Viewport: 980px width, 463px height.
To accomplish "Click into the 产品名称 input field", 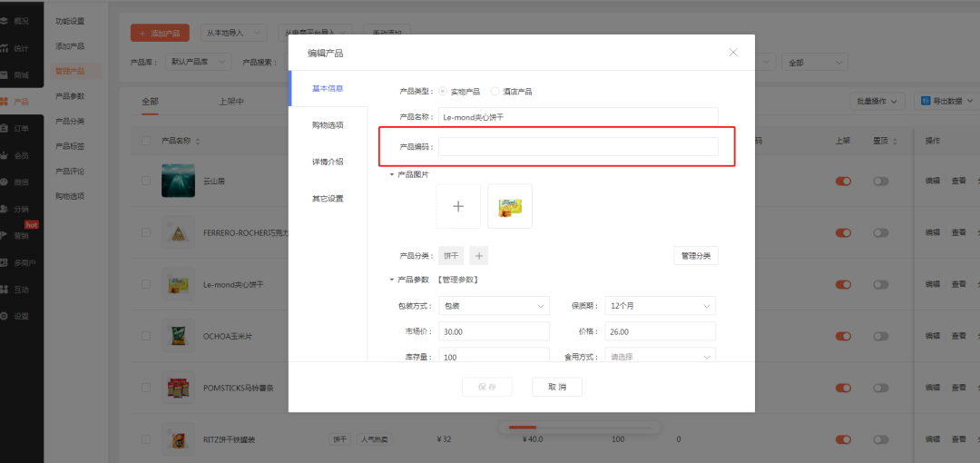I will coord(578,116).
